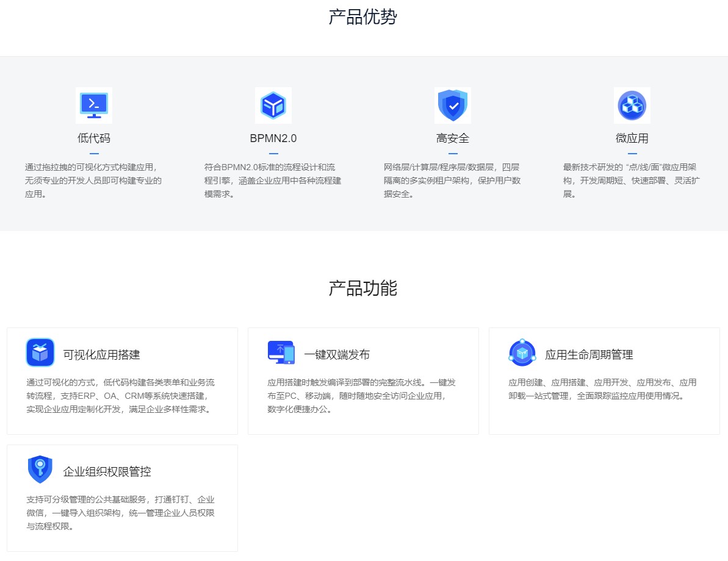Viewport: 728px width, 561px height.
Task: Click the 一键双端发布 PC and phone icon
Action: [x=281, y=352]
